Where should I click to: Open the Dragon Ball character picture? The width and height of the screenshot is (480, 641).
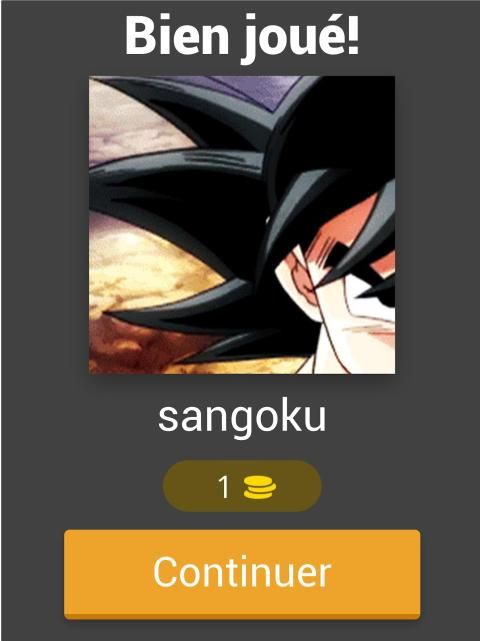pos(242,225)
